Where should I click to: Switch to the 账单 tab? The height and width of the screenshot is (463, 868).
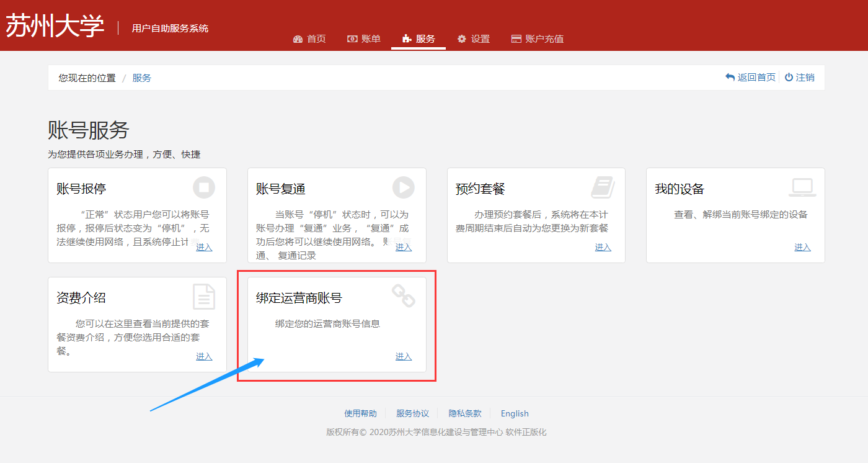point(364,38)
